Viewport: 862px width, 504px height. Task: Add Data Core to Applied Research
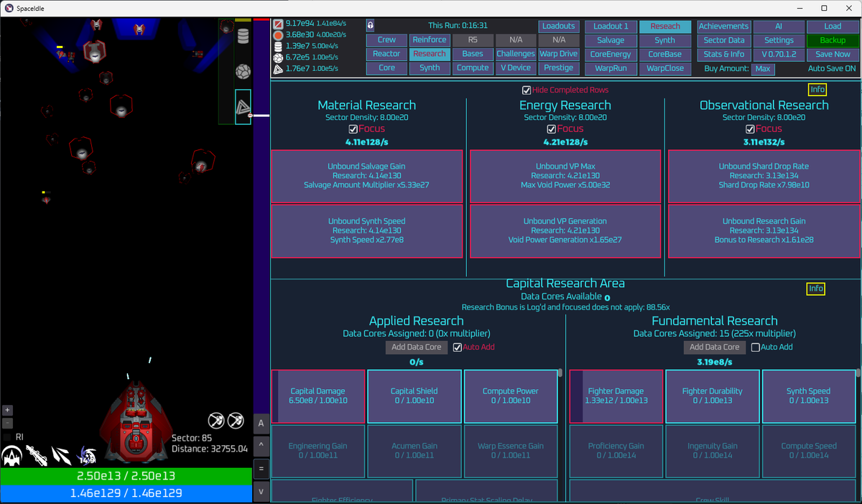coord(417,347)
